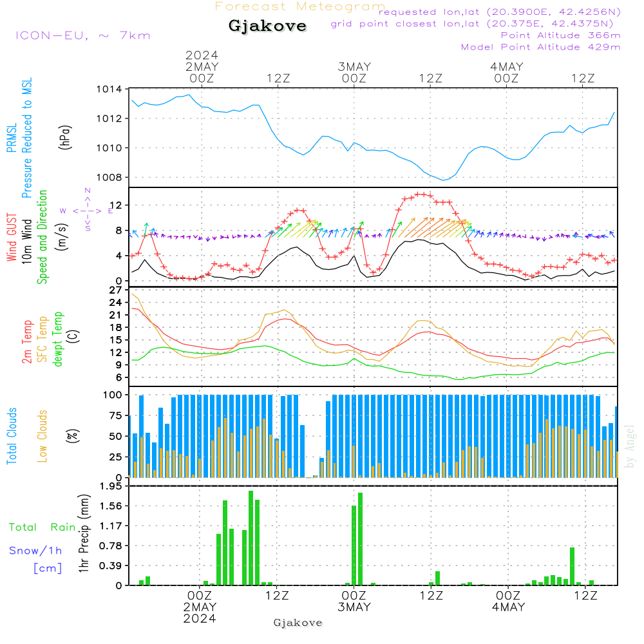Click the '15' temperature axis value
Image resolution: width=644 pixels, height=644 pixels.
tap(116, 340)
